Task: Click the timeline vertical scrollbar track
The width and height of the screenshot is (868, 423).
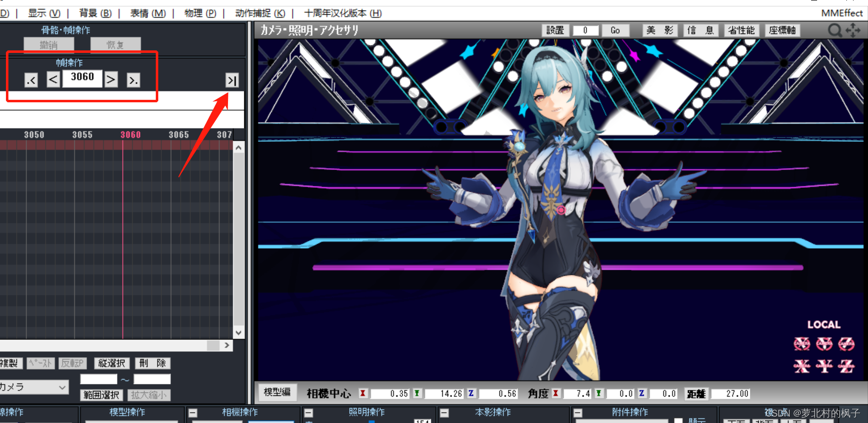Action: [239, 240]
